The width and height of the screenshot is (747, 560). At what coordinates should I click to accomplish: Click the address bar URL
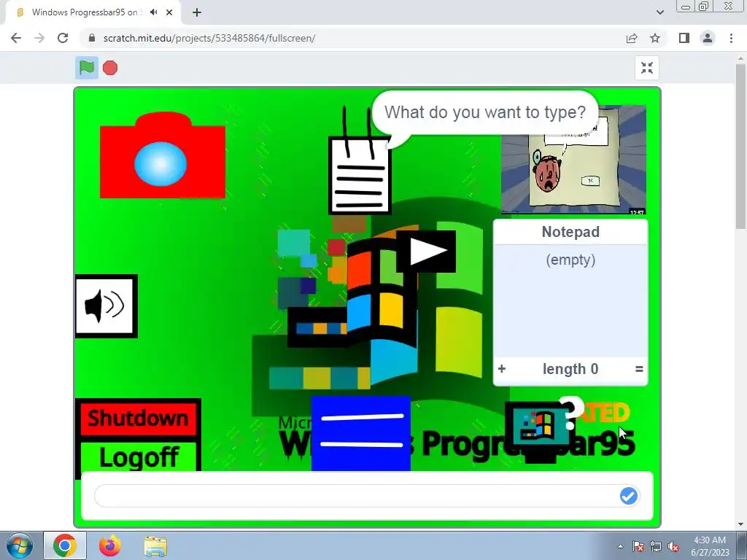[x=209, y=38]
